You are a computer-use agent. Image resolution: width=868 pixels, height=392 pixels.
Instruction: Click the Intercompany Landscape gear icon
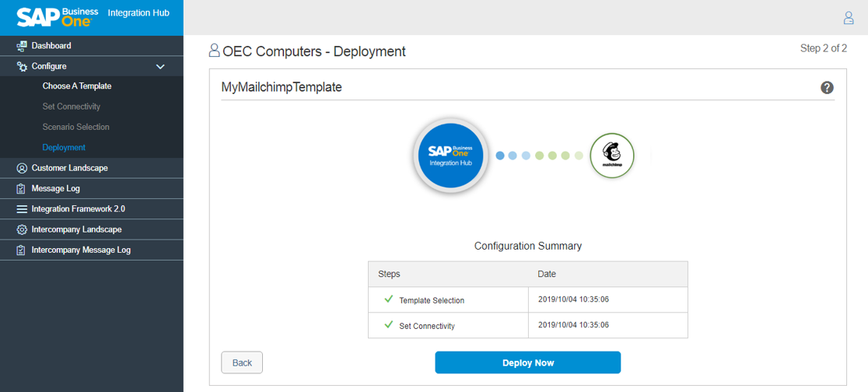pyautogui.click(x=22, y=229)
